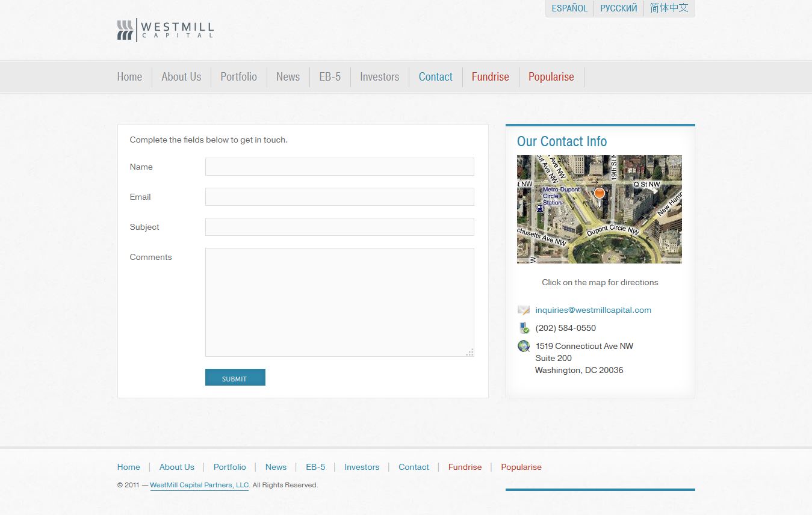Click the Contact link in the footer

pos(414,467)
